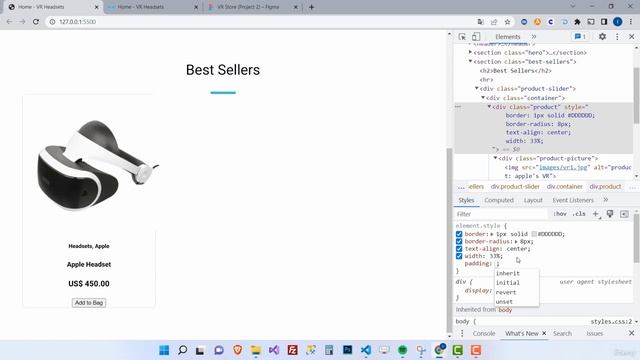Expand the border shorthand triangle in Styles
Screen dimensions: 640x360
pos(492,234)
